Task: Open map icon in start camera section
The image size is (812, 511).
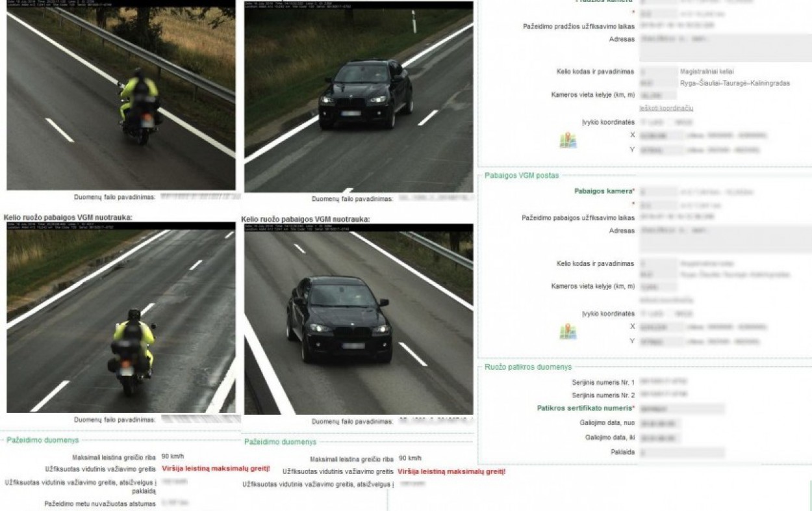Action: [x=568, y=141]
